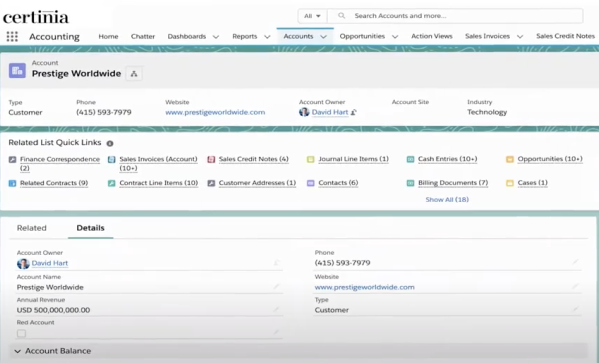Expand the Reports nav dropdown arrow

[x=267, y=37]
